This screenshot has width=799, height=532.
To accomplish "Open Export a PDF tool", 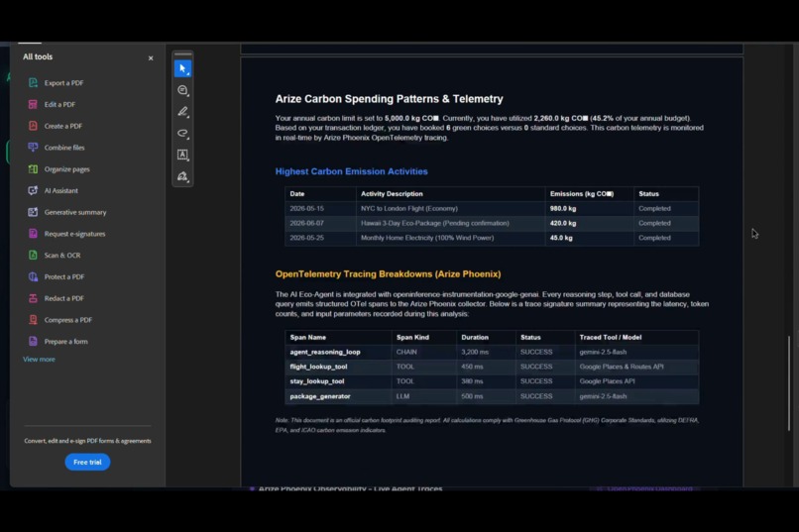I will [63, 83].
